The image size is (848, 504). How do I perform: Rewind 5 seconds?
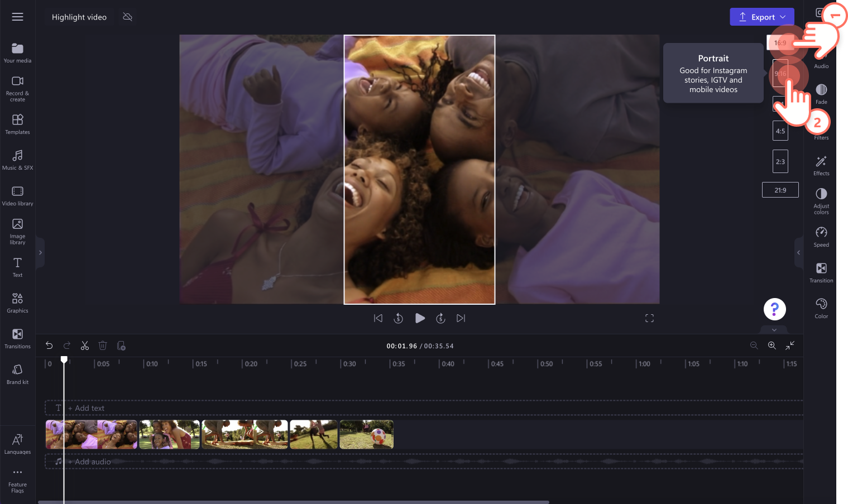(x=398, y=318)
